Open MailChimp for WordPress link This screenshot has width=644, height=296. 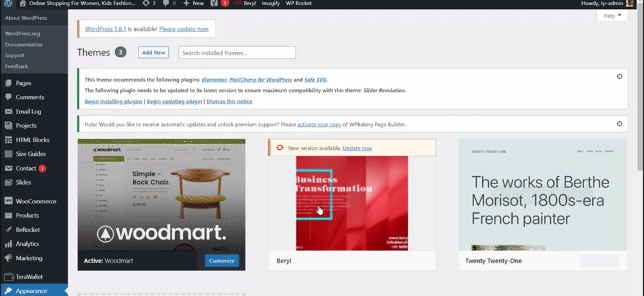[x=261, y=80]
